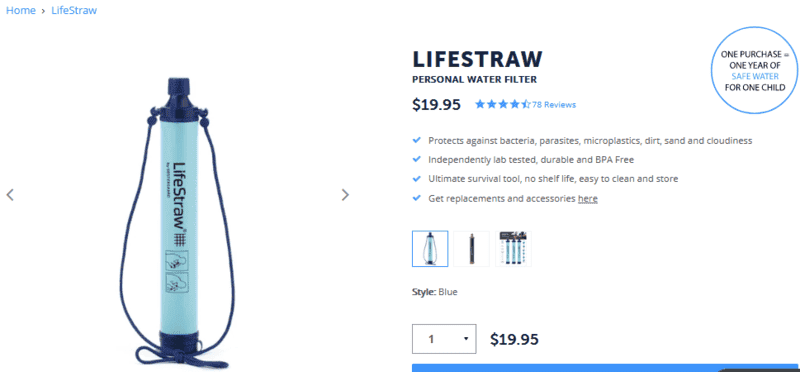Click the star rating icons
800x372 pixels.
[503, 105]
